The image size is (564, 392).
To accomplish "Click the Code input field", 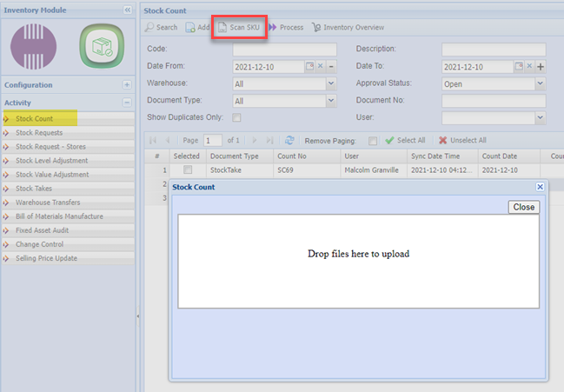I will 284,50.
